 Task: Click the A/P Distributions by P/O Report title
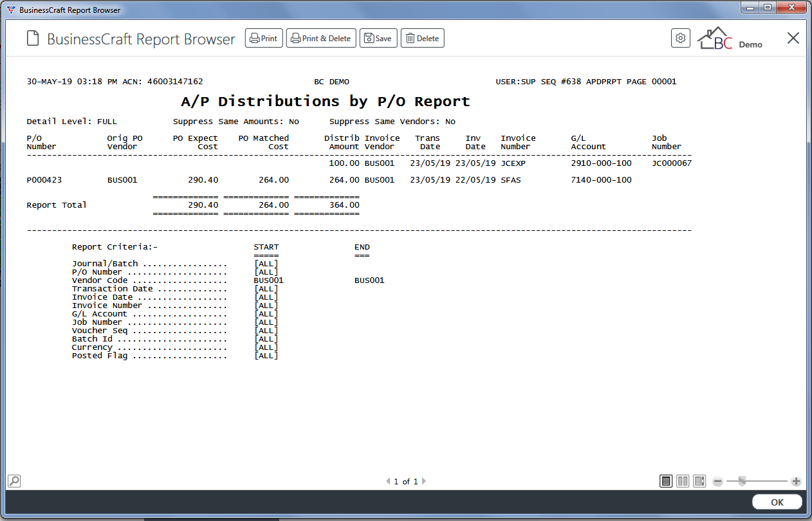(326, 102)
